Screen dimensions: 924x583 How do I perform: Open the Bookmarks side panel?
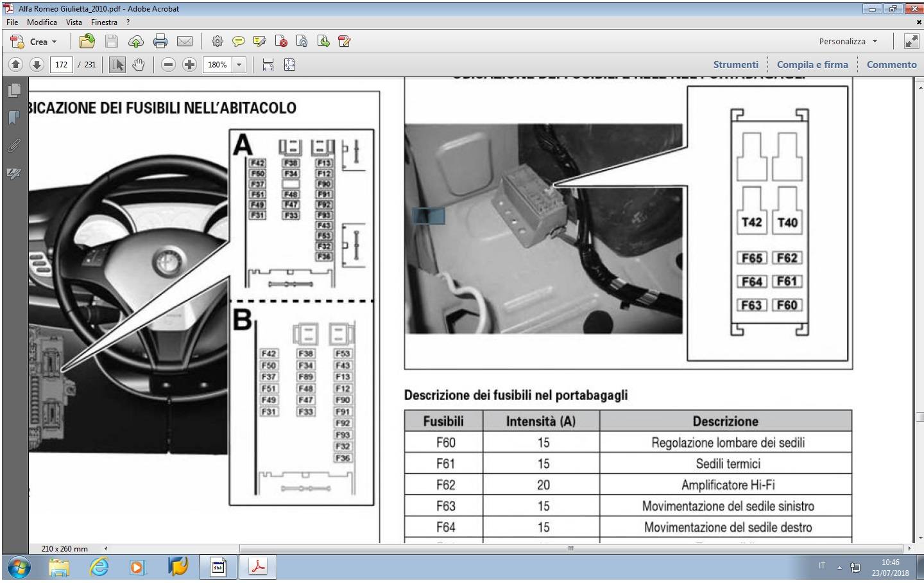point(13,118)
